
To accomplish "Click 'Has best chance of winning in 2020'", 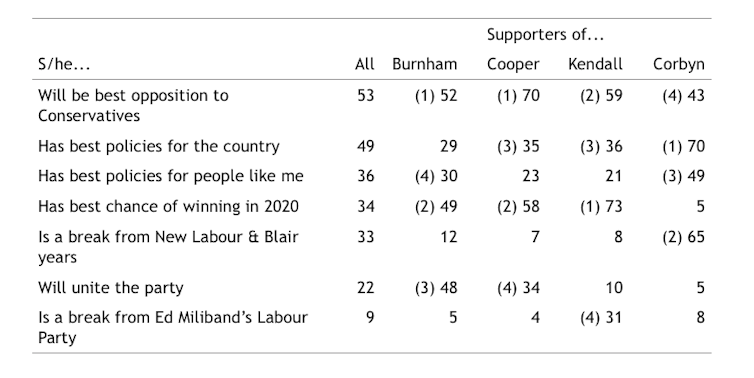I will [x=168, y=207].
